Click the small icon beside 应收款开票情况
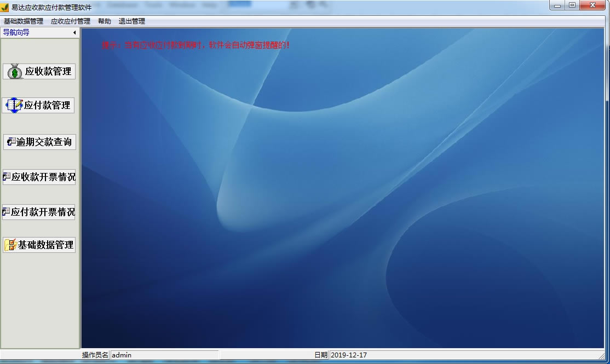The width and height of the screenshot is (610, 364). pos(6,177)
